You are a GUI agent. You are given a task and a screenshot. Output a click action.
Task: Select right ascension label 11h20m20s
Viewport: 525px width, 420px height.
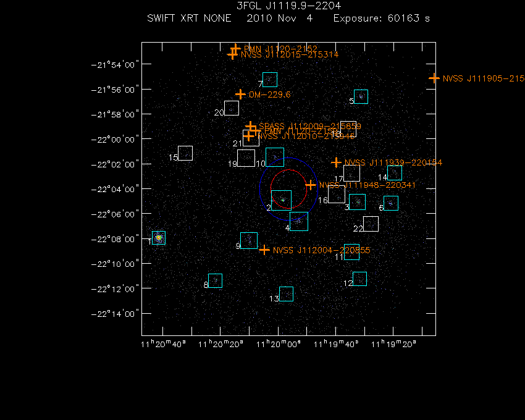pos(220,344)
